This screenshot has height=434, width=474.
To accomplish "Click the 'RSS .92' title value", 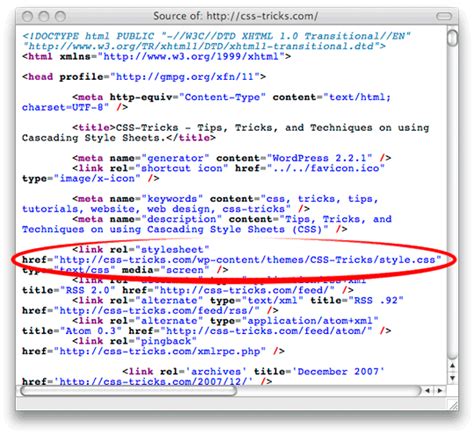I will 376,300.
